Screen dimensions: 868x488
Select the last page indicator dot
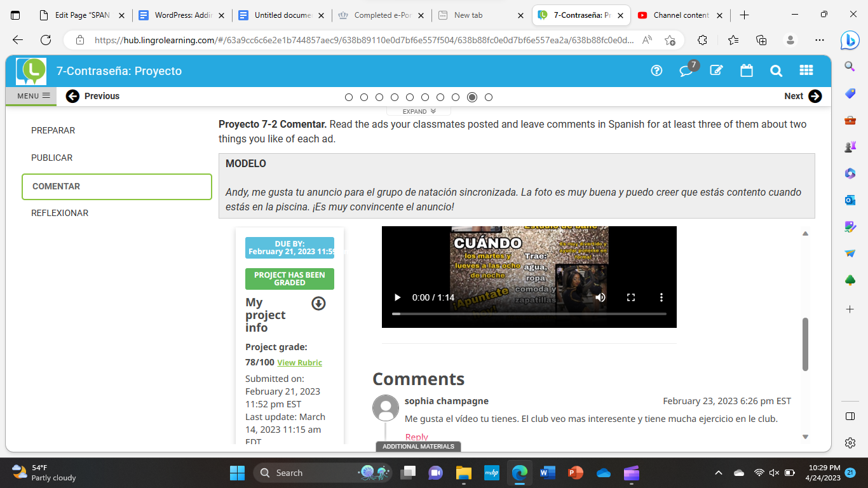[489, 97]
